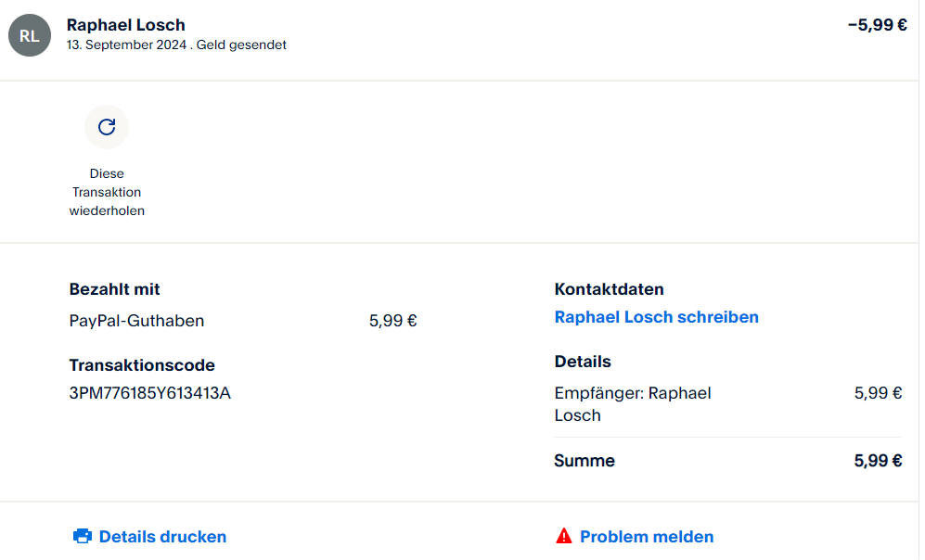Screen dimensions: 925x560
Task: Click Diese Transaktion wiederholen label
Action: (x=107, y=192)
